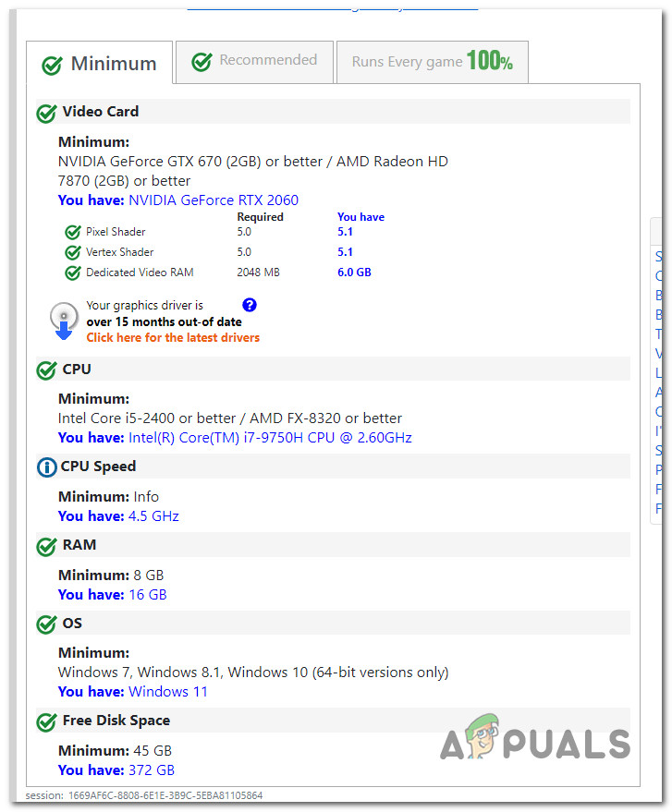
Task: Click the green checkmark on the Recommended tab
Action: point(202,62)
